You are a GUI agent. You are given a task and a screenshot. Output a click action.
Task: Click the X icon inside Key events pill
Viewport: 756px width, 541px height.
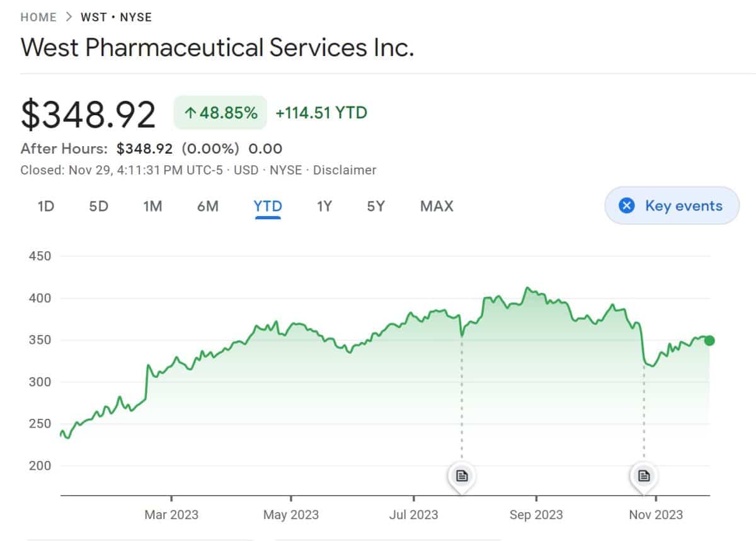[627, 205]
